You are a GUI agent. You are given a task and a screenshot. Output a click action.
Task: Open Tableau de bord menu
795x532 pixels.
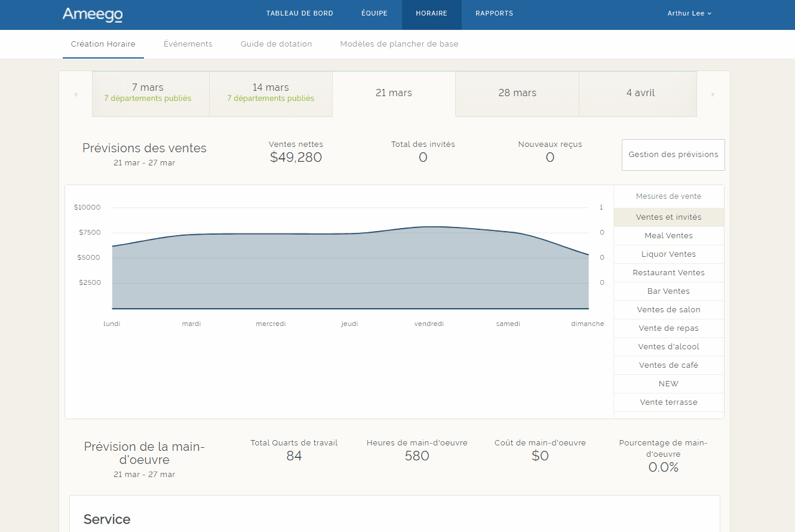[x=300, y=14]
